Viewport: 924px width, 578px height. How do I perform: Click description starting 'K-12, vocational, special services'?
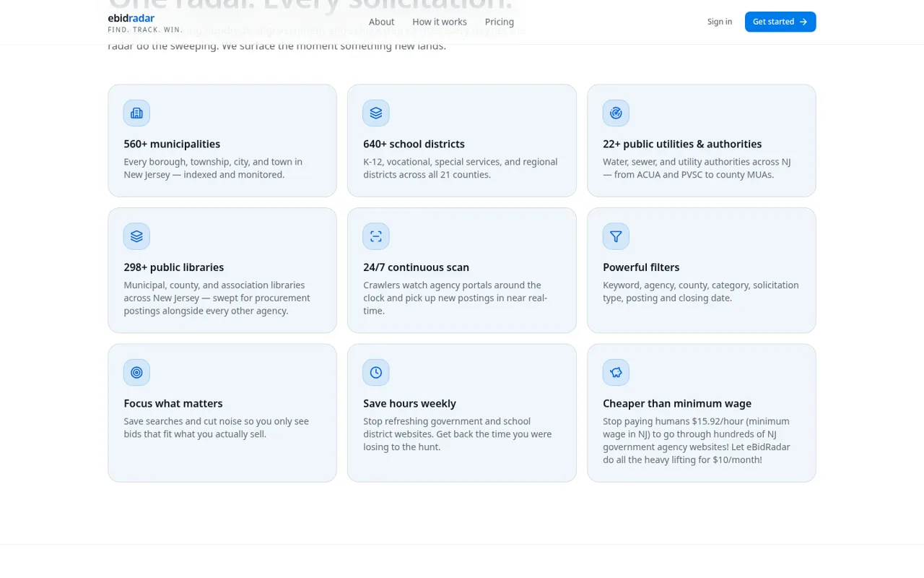tap(461, 168)
